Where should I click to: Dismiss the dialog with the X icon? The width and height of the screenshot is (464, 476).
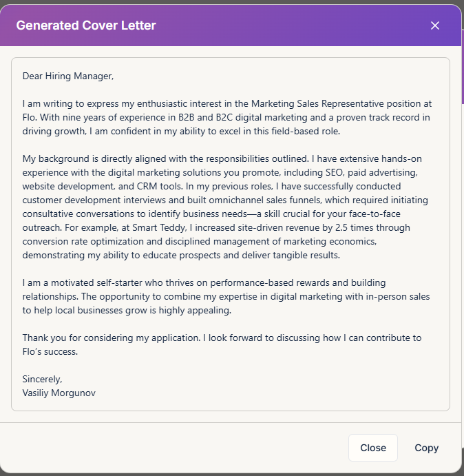(434, 25)
